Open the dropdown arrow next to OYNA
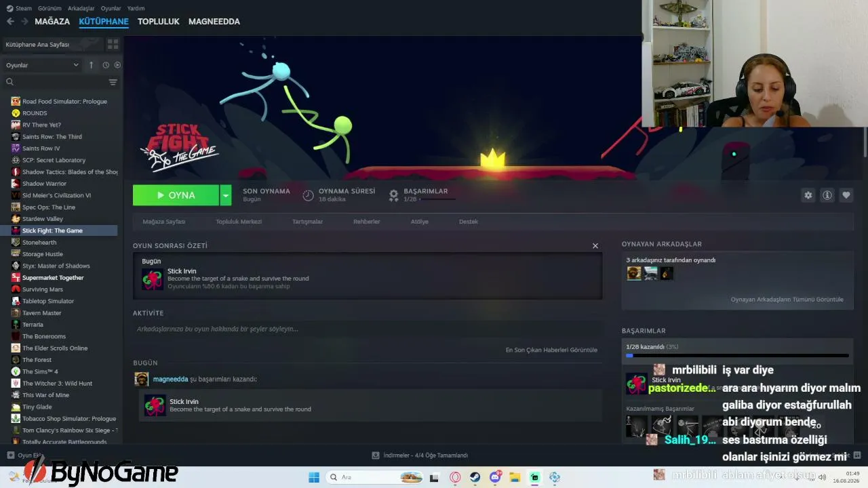868x488 pixels. (x=225, y=195)
